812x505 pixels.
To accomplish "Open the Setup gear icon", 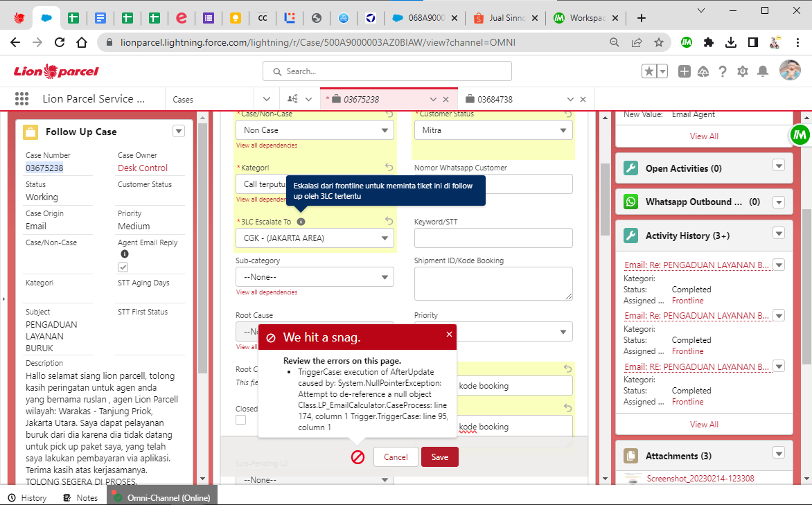I will [x=743, y=71].
